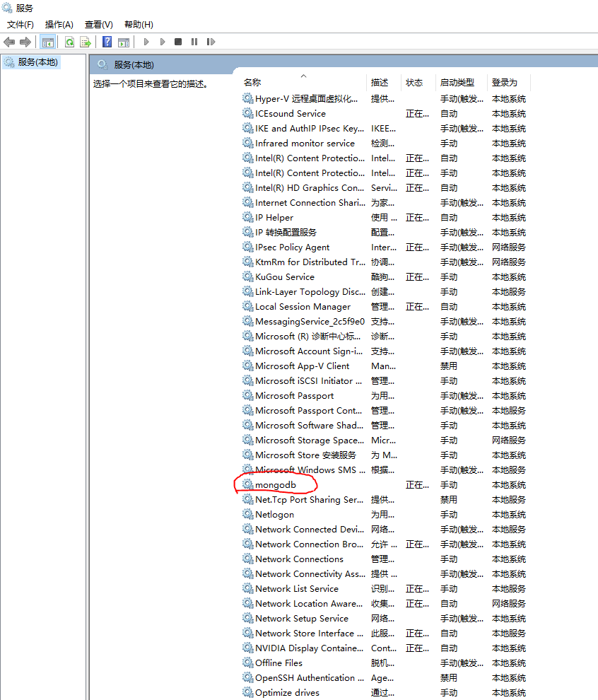Select IKE and AuthIP IPsec Keying service
598x700 pixels.
[384, 129]
